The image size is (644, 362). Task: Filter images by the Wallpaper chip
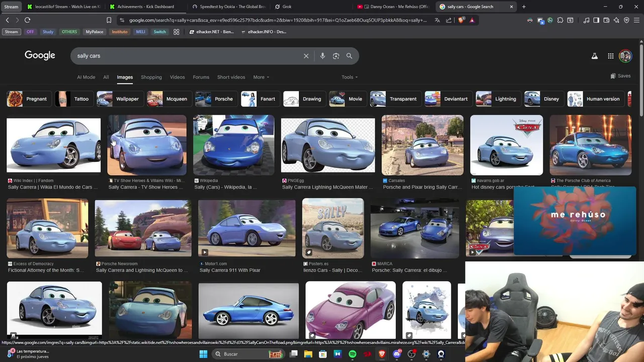pos(120,99)
